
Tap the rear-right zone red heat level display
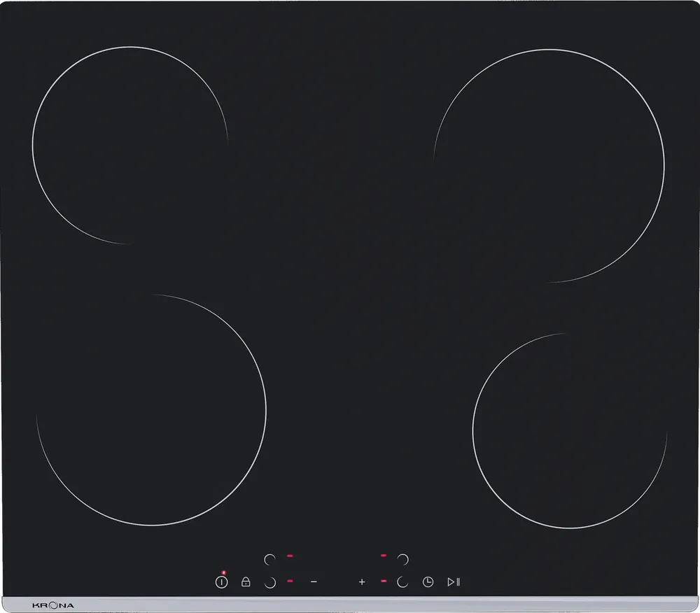coord(384,556)
